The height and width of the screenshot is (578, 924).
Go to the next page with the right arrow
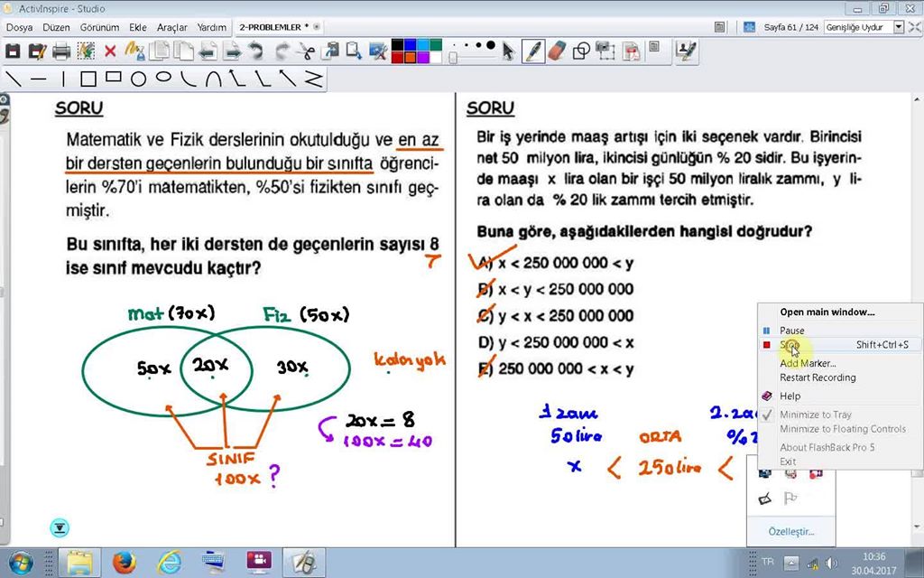pyautogui.click(x=232, y=51)
